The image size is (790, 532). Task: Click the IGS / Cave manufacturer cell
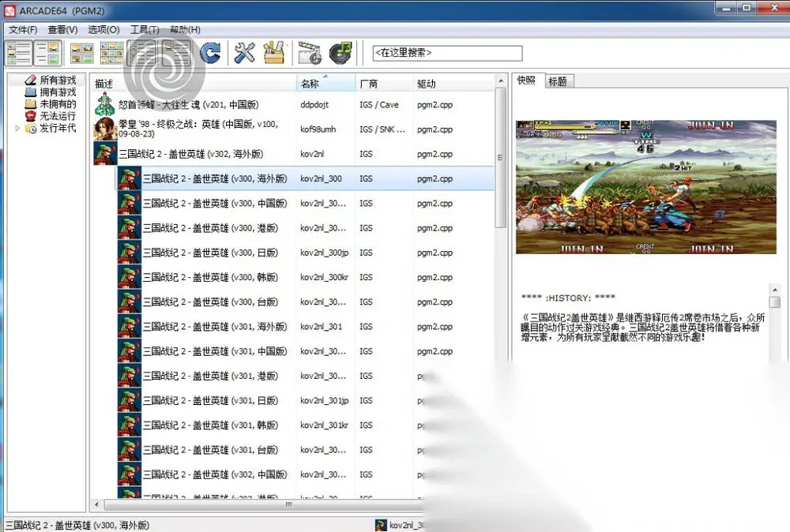pos(379,105)
